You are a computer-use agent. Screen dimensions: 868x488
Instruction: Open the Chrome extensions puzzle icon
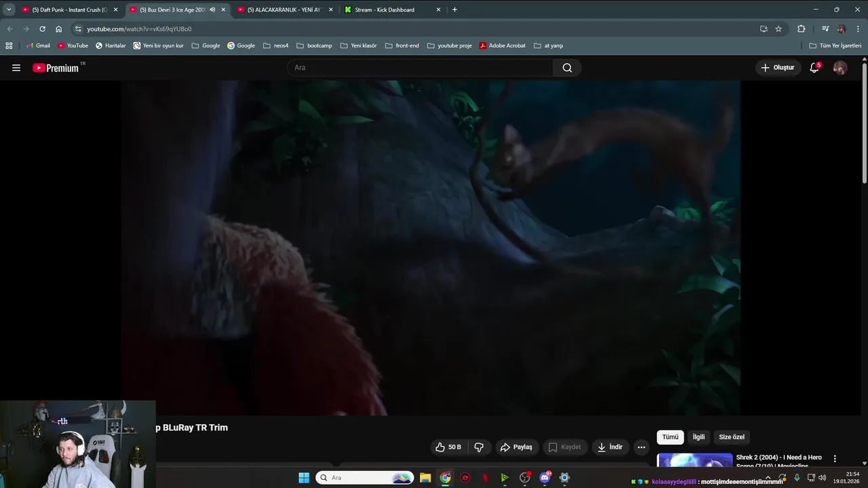(801, 29)
